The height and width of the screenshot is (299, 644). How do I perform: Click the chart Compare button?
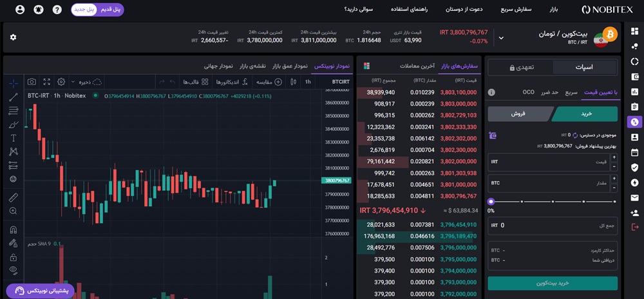coord(268,82)
